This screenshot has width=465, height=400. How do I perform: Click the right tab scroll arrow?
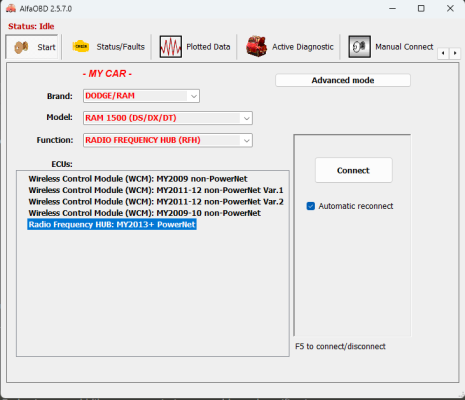455,53
